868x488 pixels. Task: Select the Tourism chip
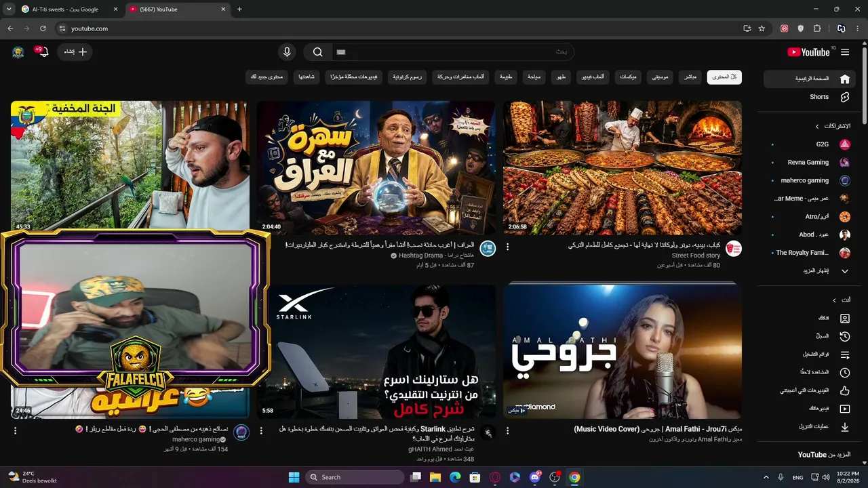coord(534,77)
